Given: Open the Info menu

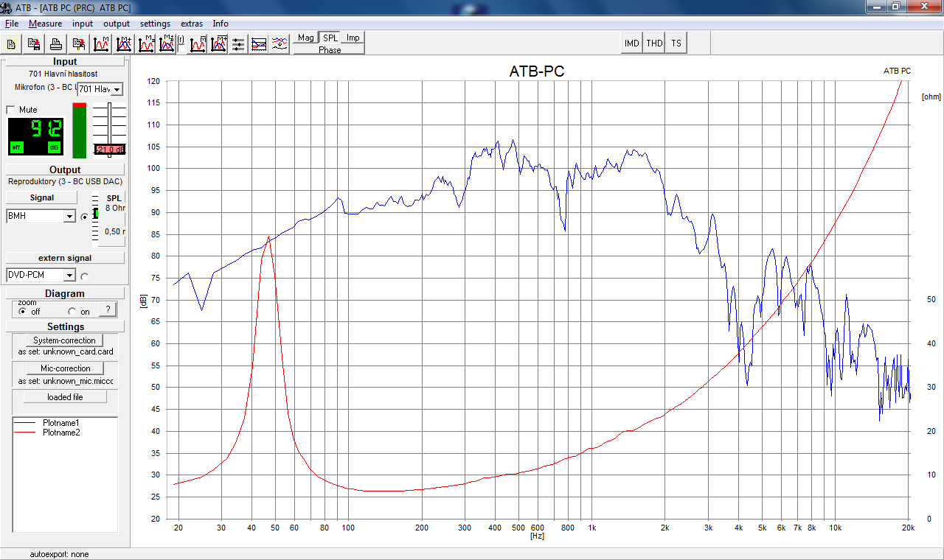Looking at the screenshot, I should click(x=221, y=24).
